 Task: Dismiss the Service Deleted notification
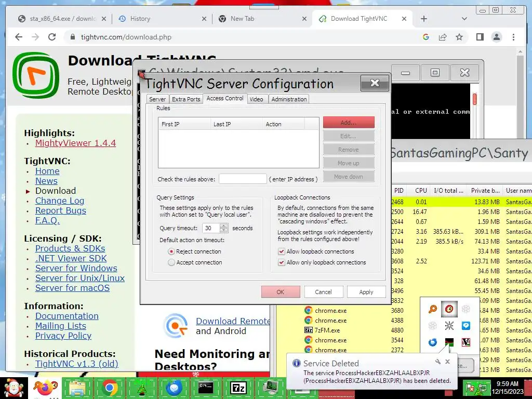coord(447,362)
